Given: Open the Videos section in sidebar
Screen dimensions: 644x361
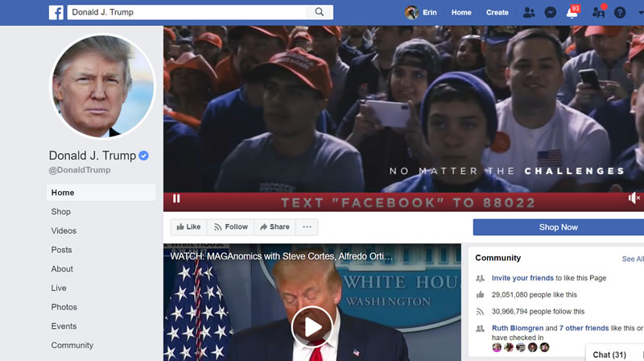Looking at the screenshot, I should (64, 230).
